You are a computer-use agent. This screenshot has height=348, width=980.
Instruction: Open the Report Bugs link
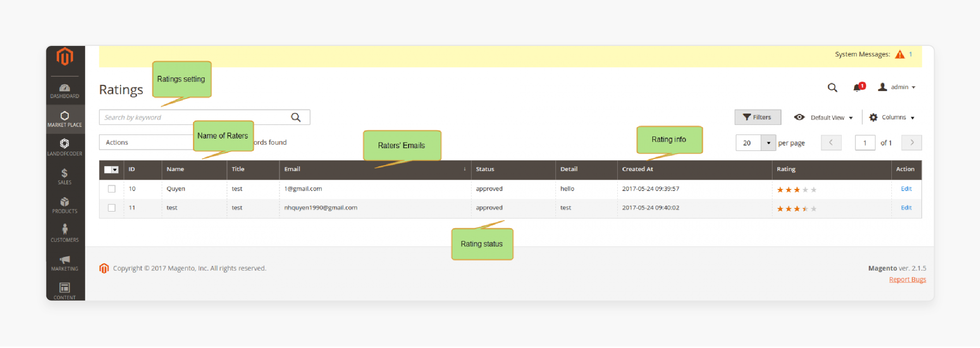907,280
